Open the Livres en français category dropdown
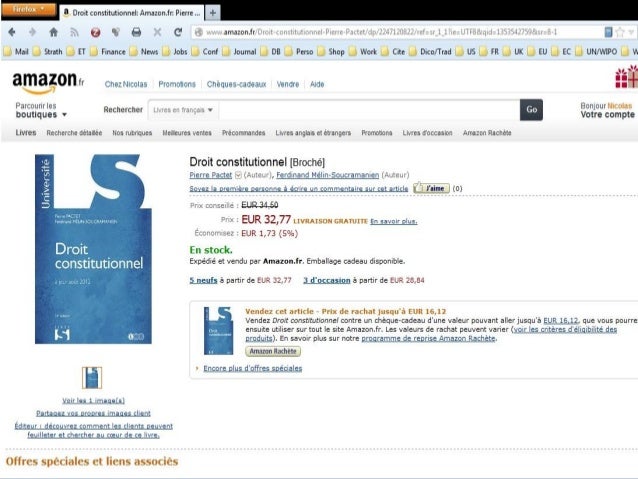Image resolution: width=638 pixels, height=479 pixels. coord(183,110)
